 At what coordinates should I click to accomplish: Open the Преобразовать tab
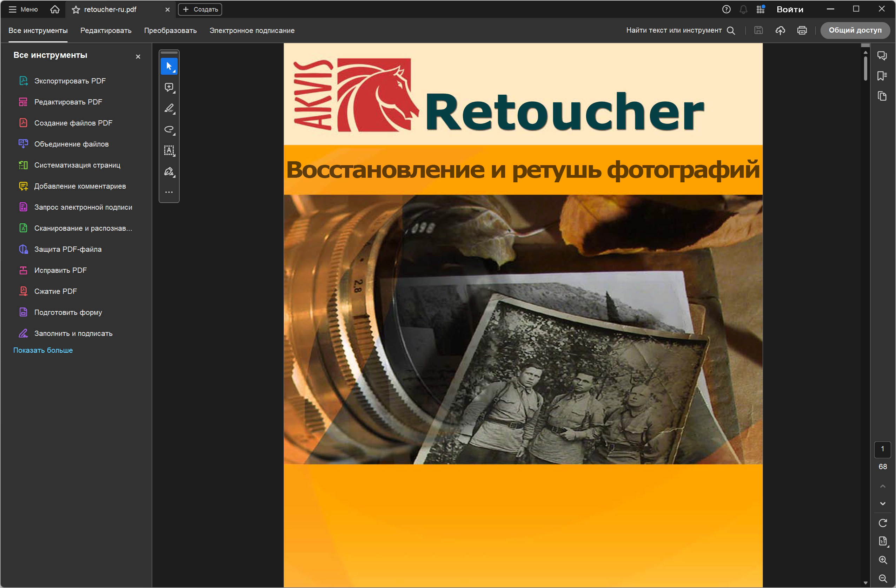(x=170, y=31)
